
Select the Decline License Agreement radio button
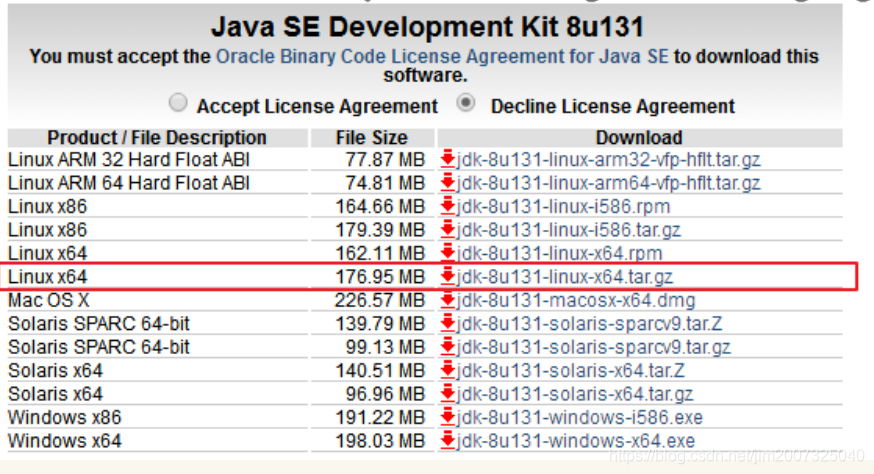466,103
